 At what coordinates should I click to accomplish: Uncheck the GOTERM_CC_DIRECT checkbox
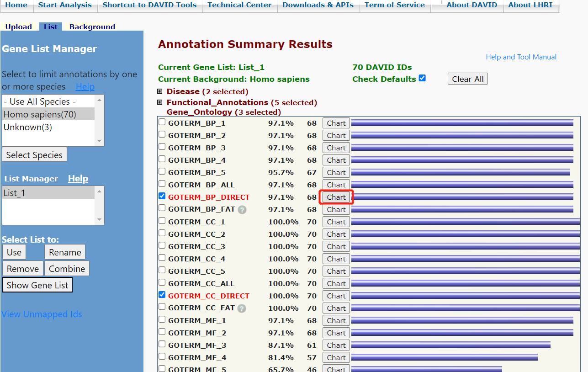point(162,295)
